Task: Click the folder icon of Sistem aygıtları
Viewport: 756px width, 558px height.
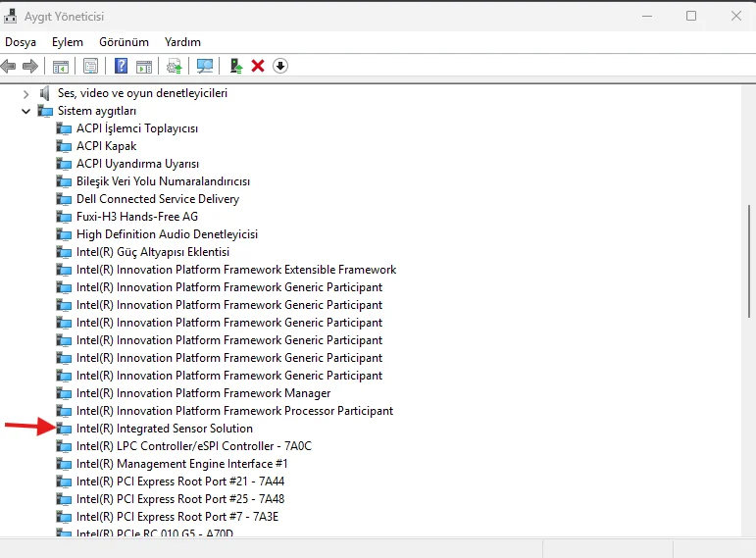Action: tap(45, 111)
